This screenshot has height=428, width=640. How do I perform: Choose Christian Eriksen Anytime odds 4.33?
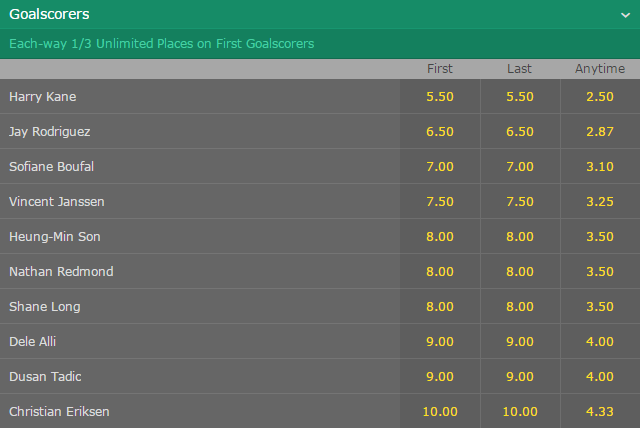tap(600, 411)
